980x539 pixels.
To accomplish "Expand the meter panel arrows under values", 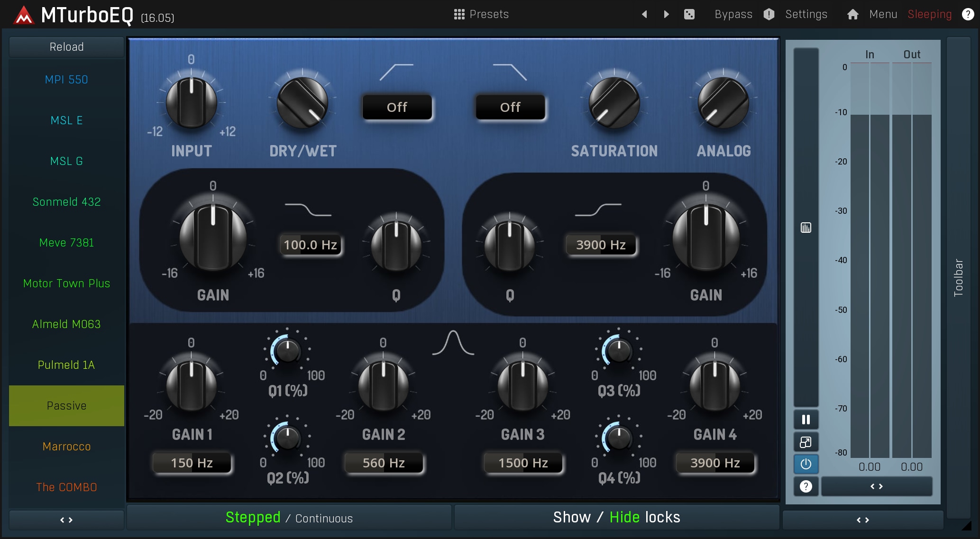I will coord(877,486).
